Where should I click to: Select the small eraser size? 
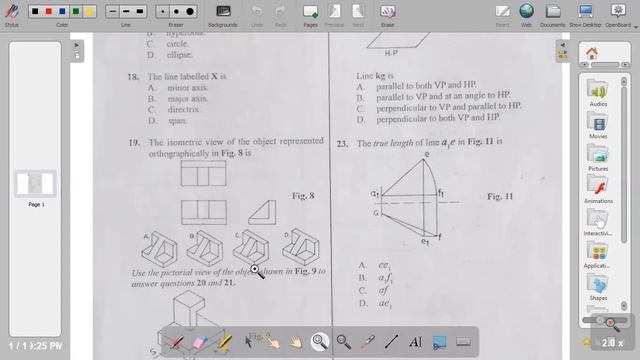163,11
